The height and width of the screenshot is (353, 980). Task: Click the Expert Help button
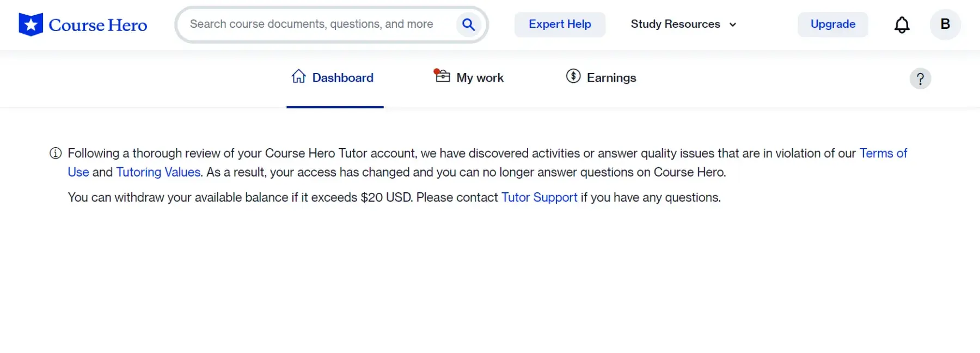(560, 25)
